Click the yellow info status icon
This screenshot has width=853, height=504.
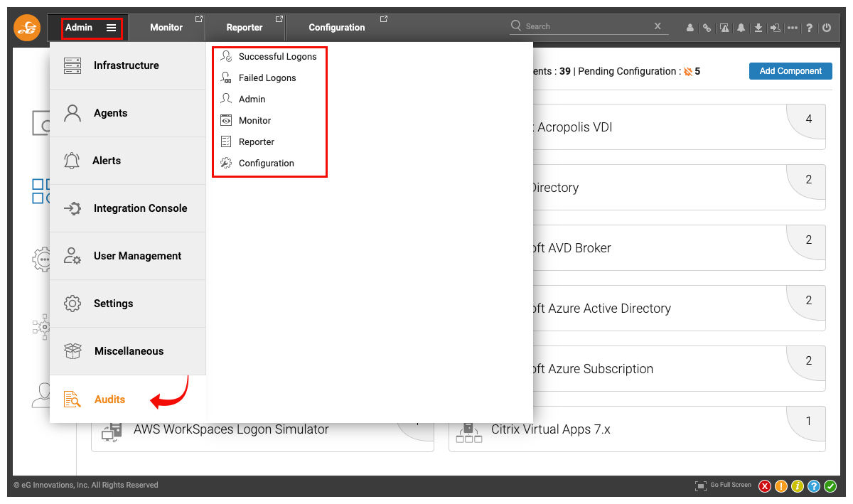(x=798, y=486)
